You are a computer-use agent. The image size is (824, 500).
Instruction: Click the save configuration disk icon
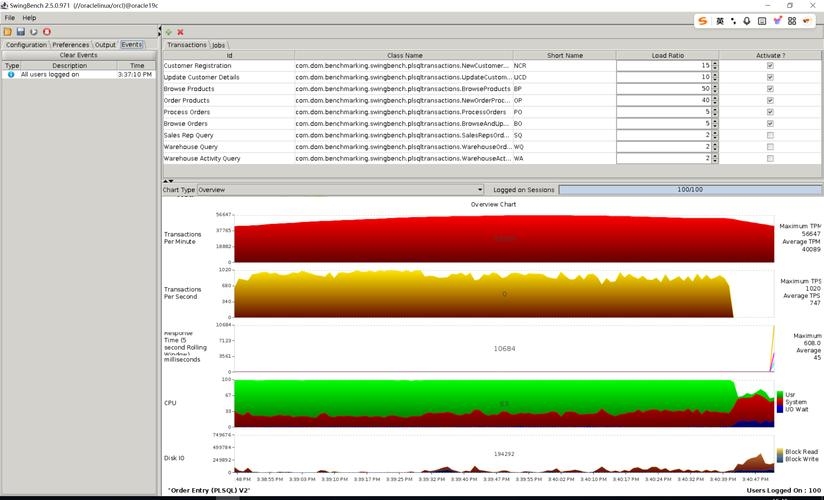20,32
